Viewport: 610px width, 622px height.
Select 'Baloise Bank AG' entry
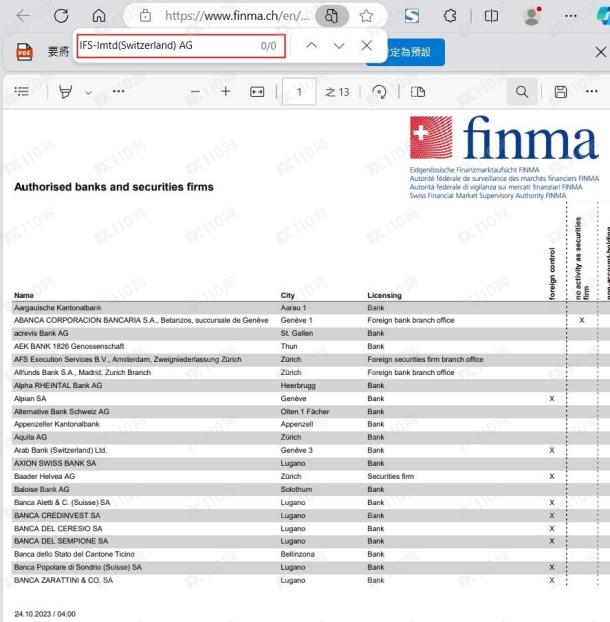tap(42, 490)
